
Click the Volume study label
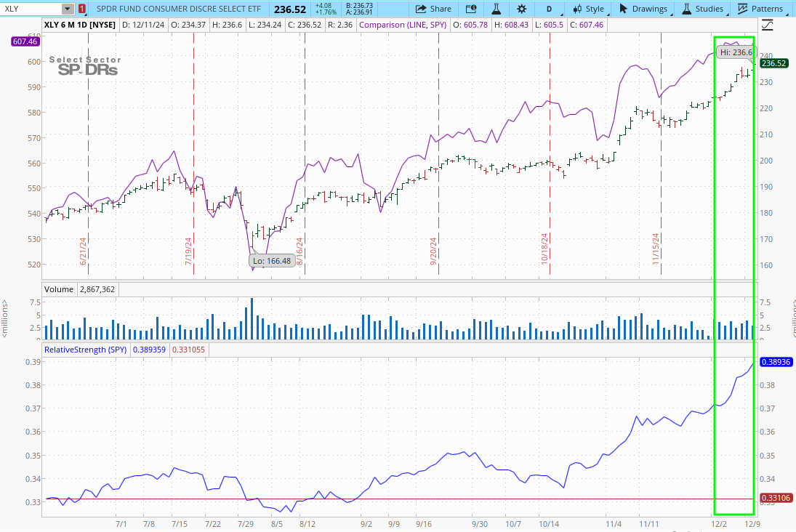click(x=59, y=289)
